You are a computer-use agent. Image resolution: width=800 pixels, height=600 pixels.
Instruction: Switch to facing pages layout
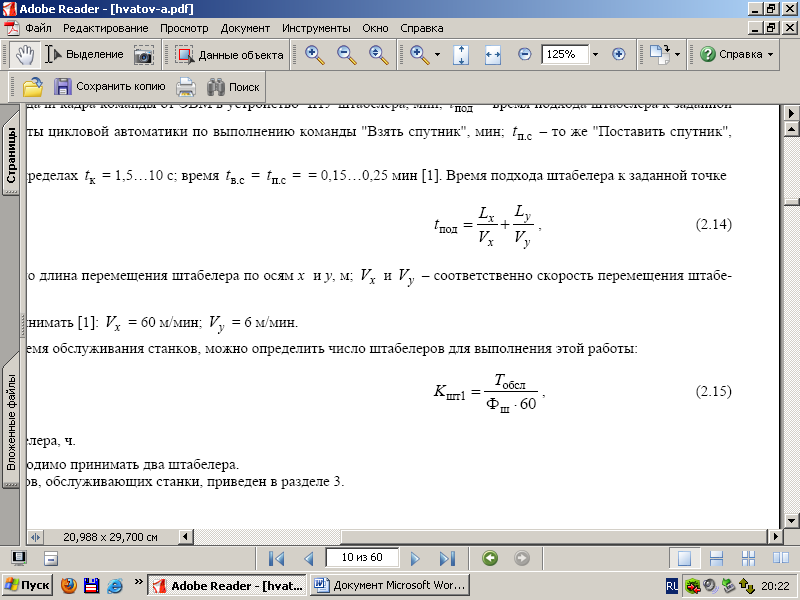780,559
